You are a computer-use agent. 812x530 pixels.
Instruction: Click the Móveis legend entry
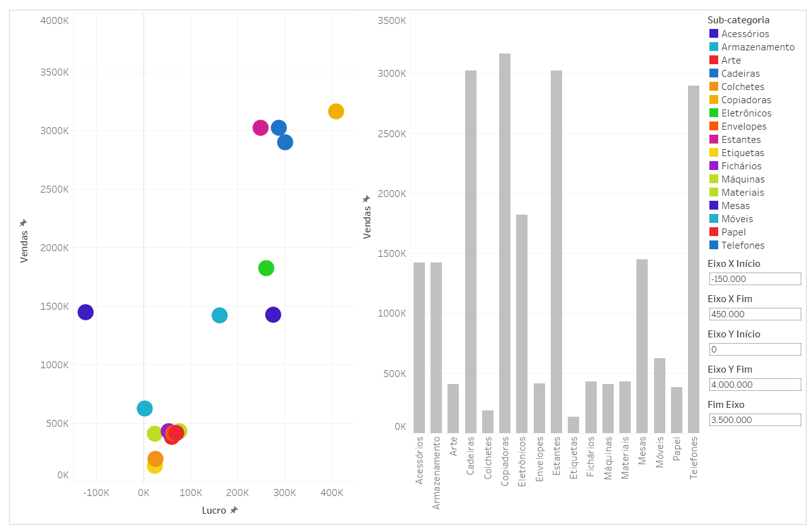(731, 219)
